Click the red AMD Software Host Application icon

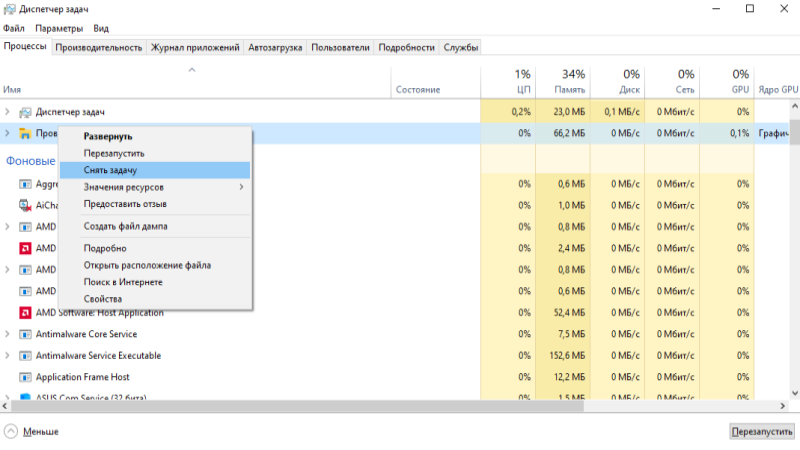coord(25,313)
